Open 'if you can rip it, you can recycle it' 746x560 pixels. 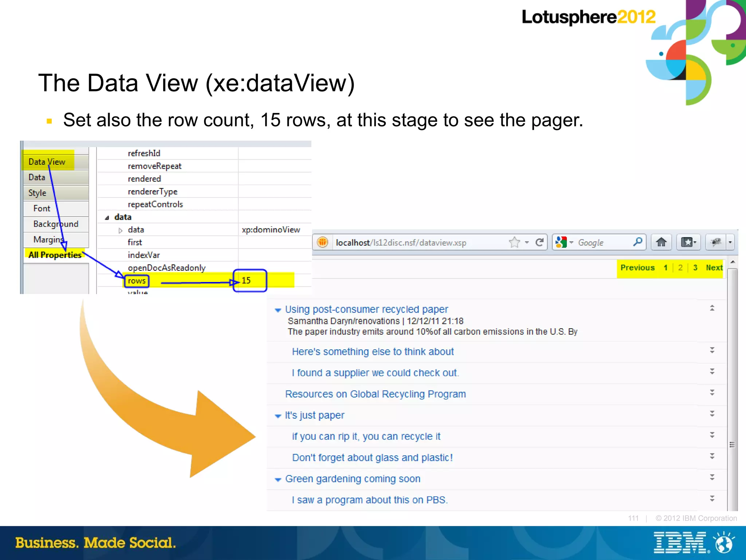coord(366,436)
